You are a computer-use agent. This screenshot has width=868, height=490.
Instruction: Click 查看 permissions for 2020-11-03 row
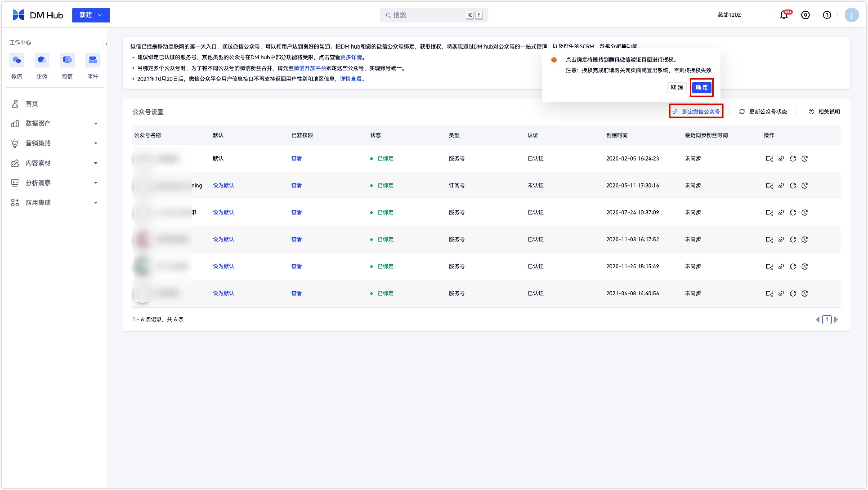click(x=297, y=239)
